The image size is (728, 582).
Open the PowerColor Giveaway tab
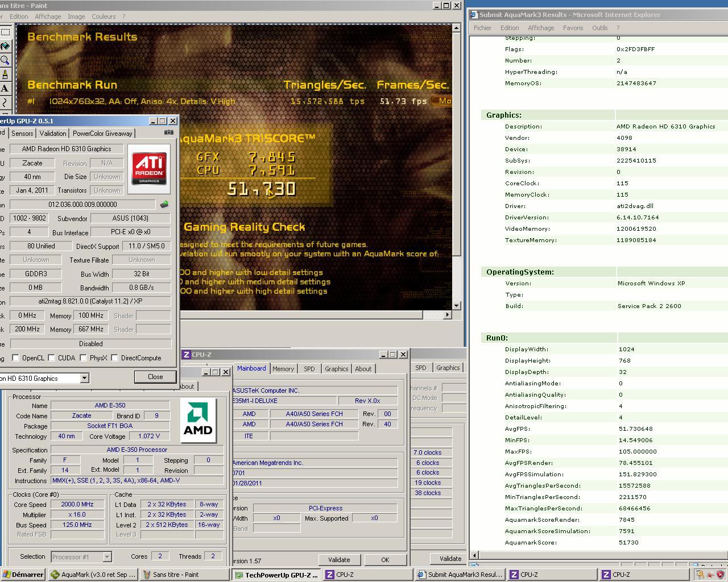(x=102, y=133)
